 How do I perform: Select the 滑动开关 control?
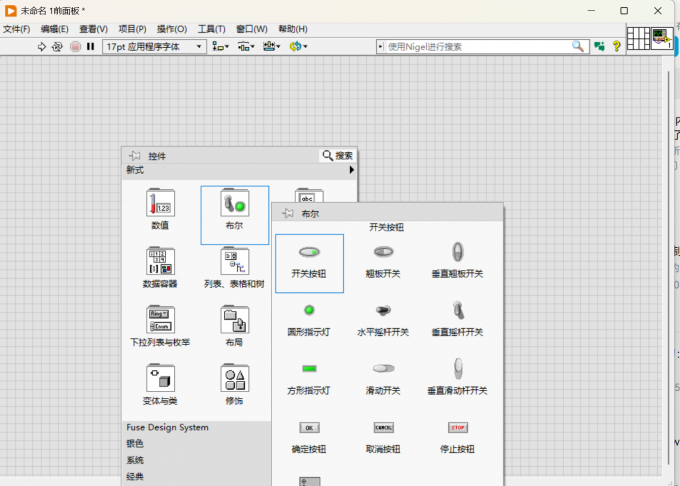[383, 378]
